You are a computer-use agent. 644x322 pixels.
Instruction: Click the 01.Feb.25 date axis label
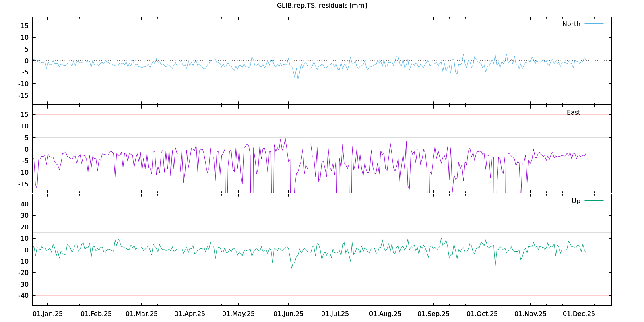pos(96,314)
